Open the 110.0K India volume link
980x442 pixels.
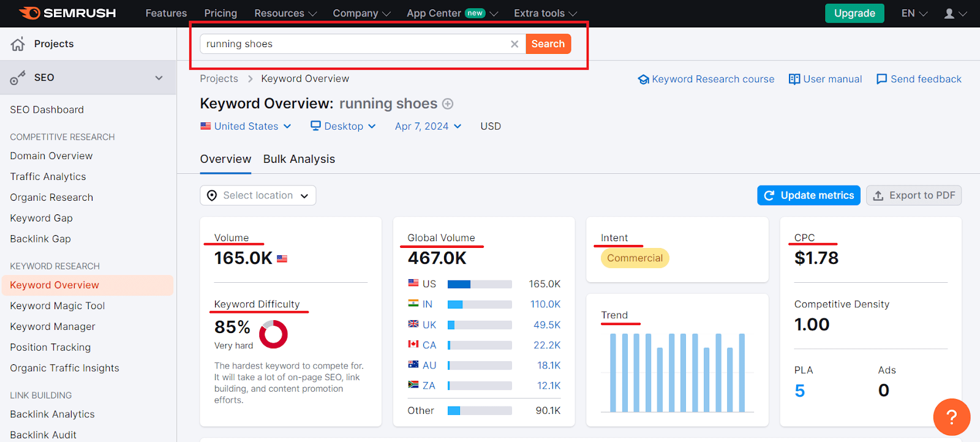click(x=545, y=304)
